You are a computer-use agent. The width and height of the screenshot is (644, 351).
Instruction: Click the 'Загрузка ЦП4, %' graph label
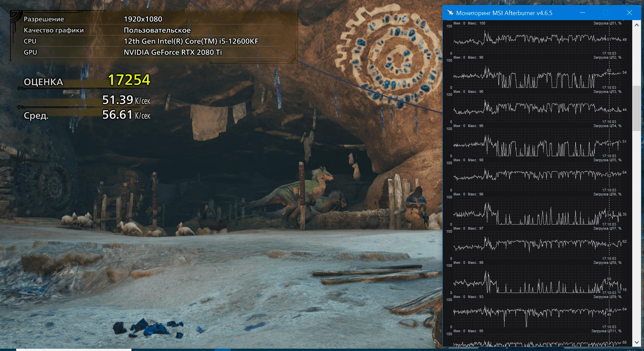(x=607, y=126)
